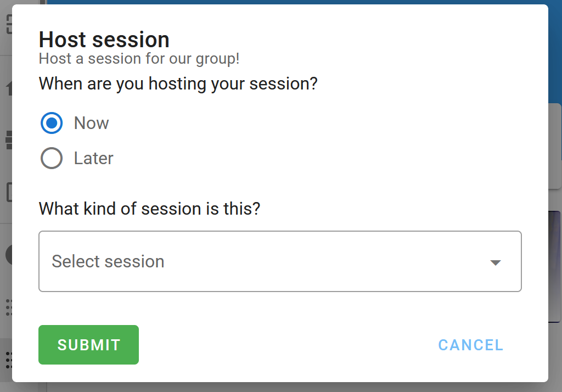The image size is (562, 392).
Task: Click the caret arrow in session dropdown
Action: coord(496,262)
